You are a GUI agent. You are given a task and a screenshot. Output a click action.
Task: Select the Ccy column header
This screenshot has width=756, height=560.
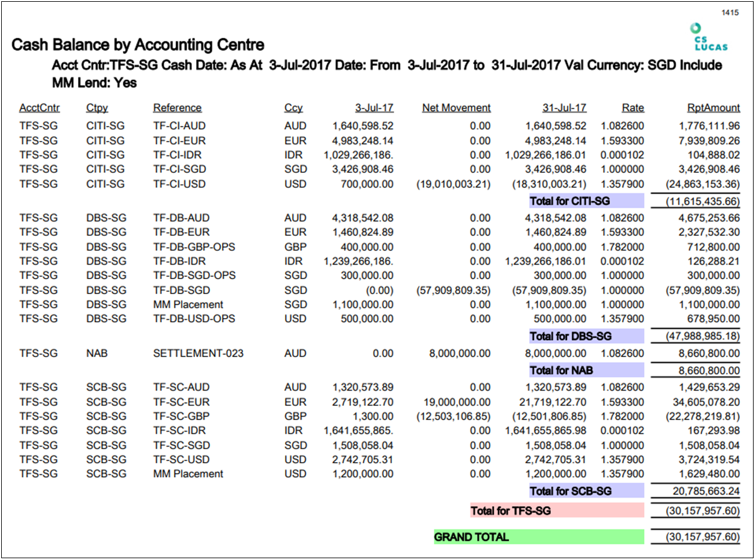click(x=293, y=108)
